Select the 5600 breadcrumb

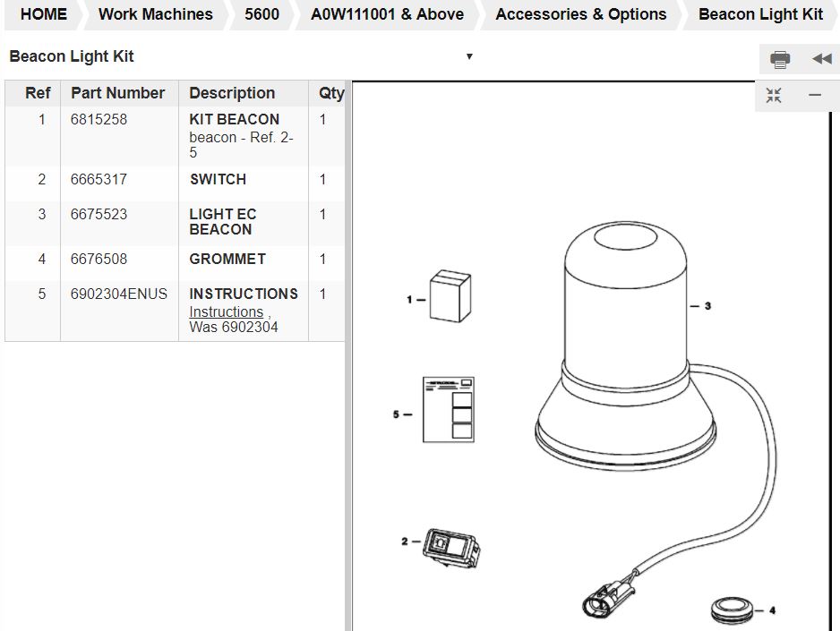(261, 14)
